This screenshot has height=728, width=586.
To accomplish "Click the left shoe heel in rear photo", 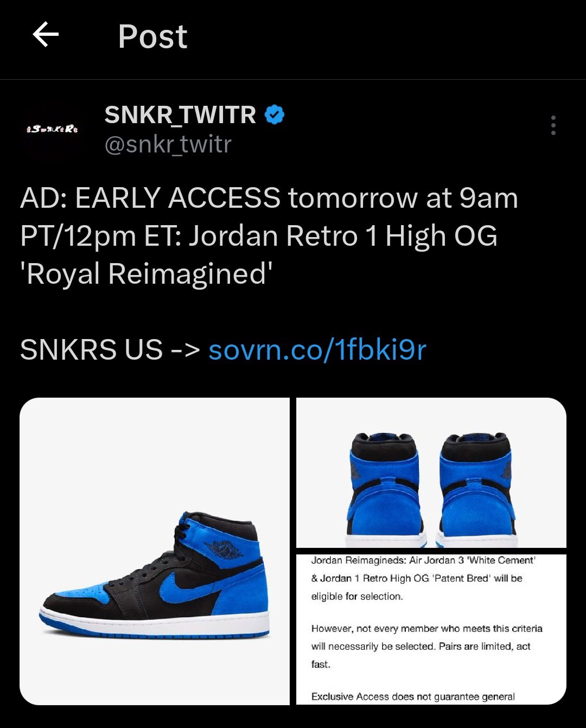I will 385,488.
